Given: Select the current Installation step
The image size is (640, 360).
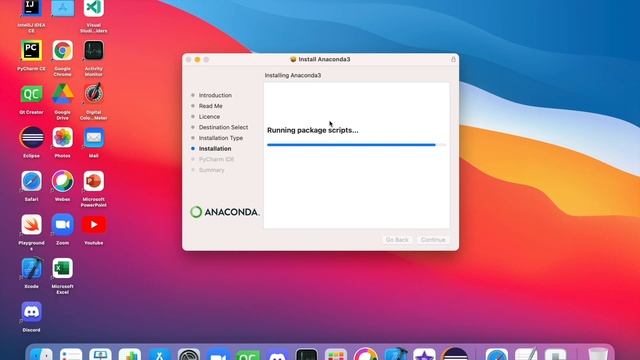Looking at the screenshot, I should tap(215, 149).
